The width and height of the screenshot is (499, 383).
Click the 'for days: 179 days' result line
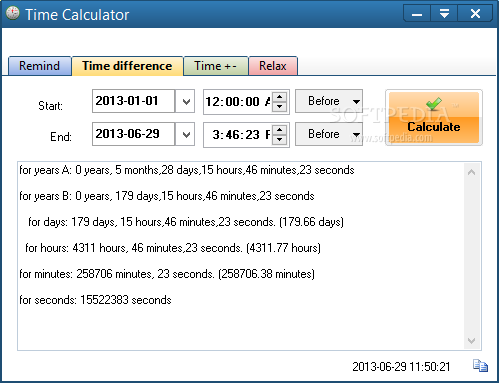click(x=186, y=222)
